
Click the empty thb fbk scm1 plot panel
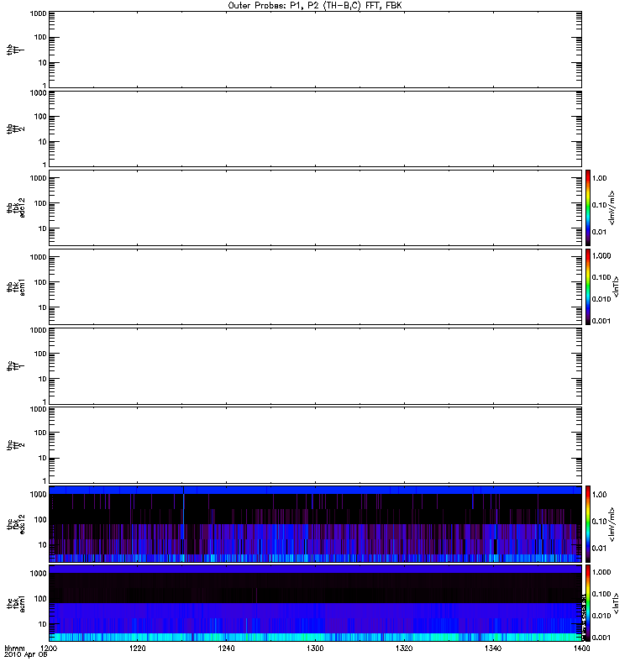point(315,286)
